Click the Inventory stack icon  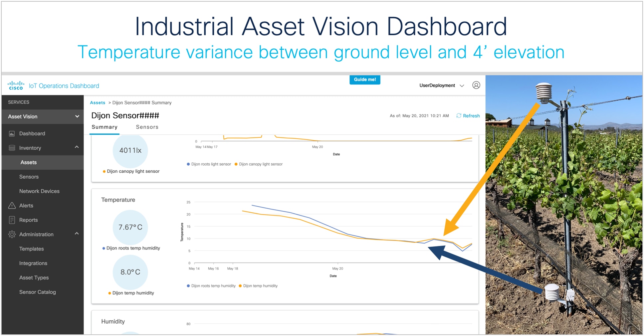(x=12, y=148)
